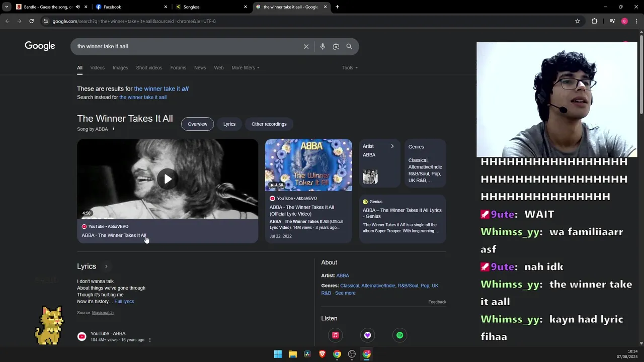Listen on Spotify icon

(x=400, y=335)
